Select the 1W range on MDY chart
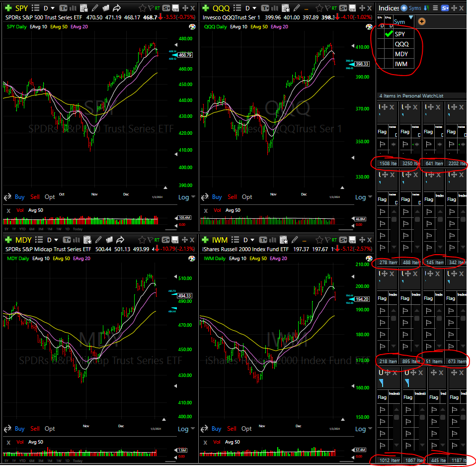The image size is (476, 467). coord(59,461)
